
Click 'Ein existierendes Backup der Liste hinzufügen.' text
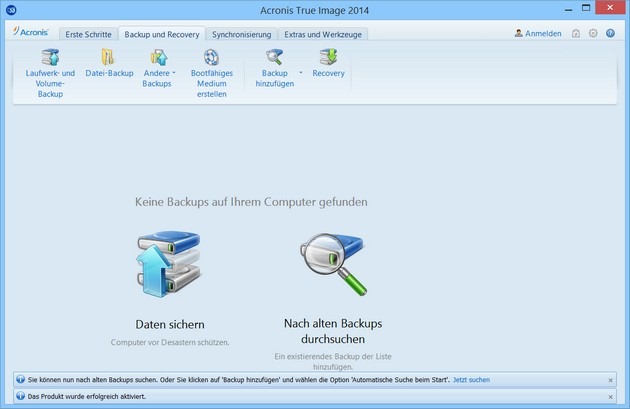333,361
